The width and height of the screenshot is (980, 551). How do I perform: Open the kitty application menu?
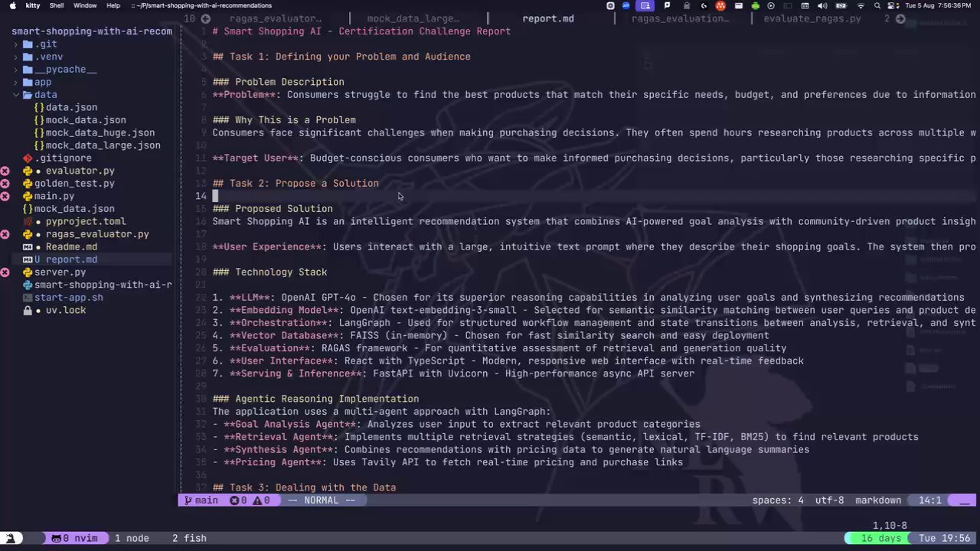(33, 5)
